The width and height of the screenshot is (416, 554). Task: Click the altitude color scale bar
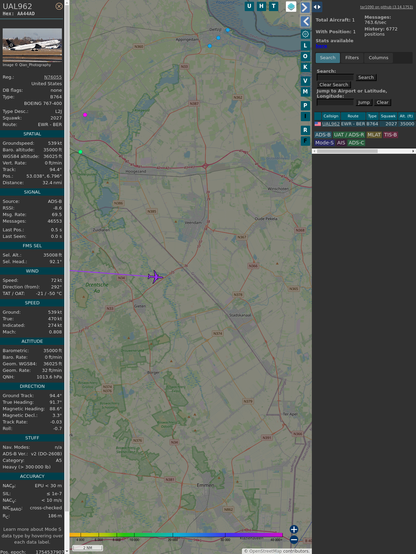(176, 535)
